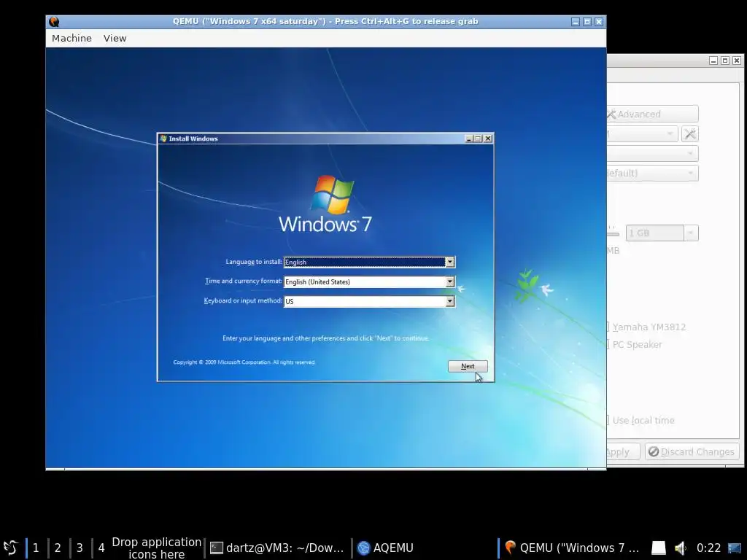Click the QEMU window title bar icon
This screenshot has width=747, height=560.
click(54, 21)
